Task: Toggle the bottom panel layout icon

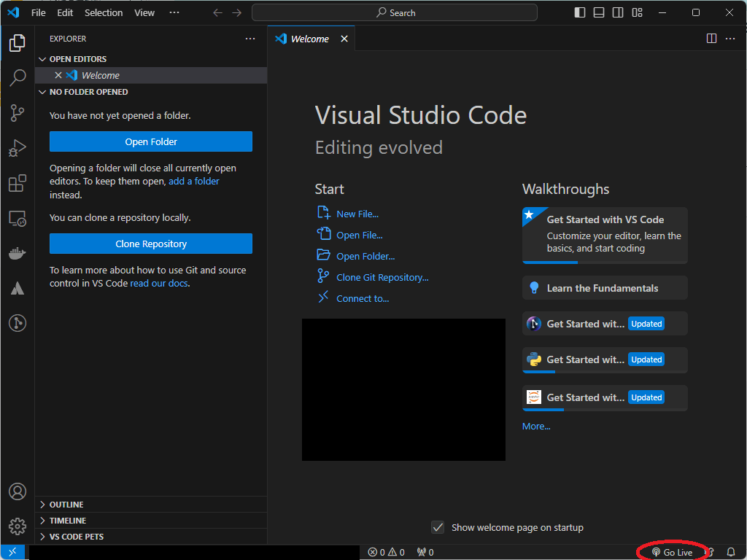Action: point(599,13)
